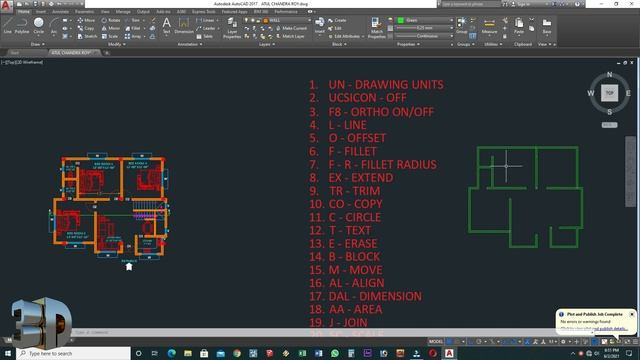Select the Trim tool
This screenshot has width=640, height=360.
click(133, 20)
